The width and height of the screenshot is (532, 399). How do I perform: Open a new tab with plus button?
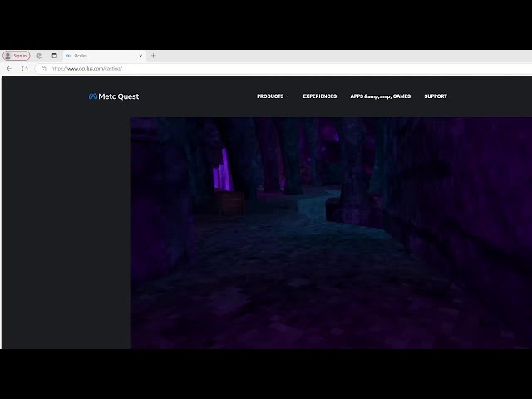153,56
